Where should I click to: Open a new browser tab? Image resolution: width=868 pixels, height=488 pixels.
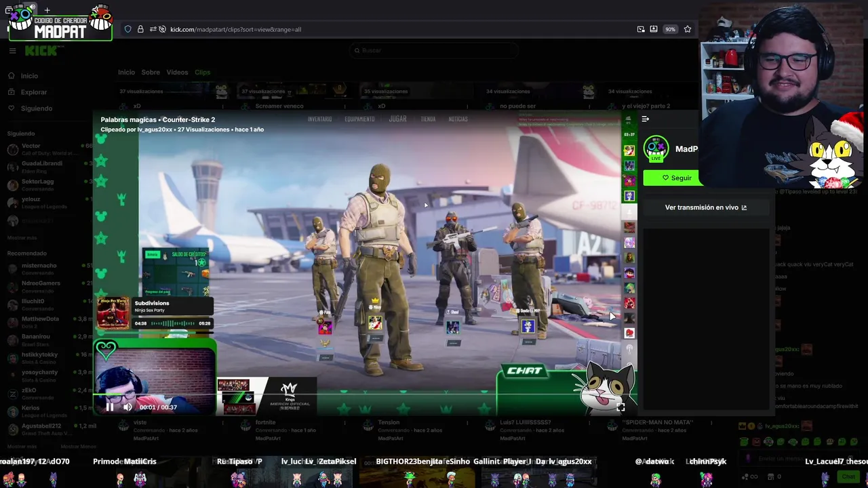[x=47, y=10]
